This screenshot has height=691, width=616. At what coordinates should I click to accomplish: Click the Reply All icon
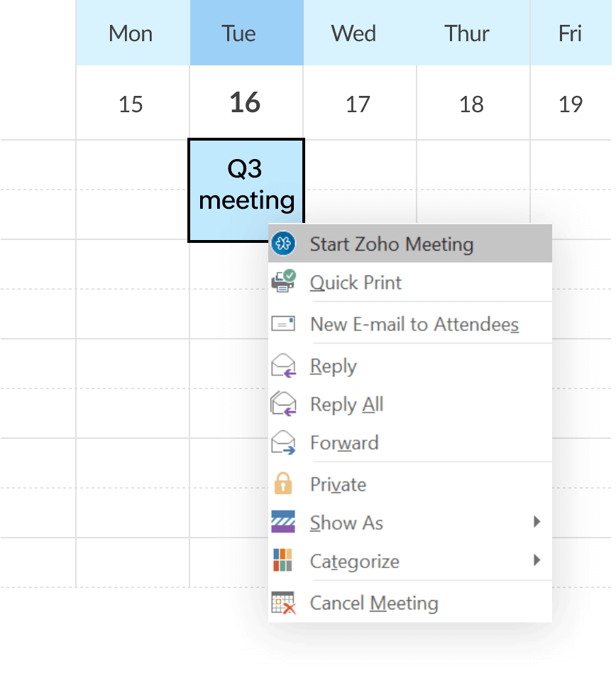pyautogui.click(x=284, y=403)
